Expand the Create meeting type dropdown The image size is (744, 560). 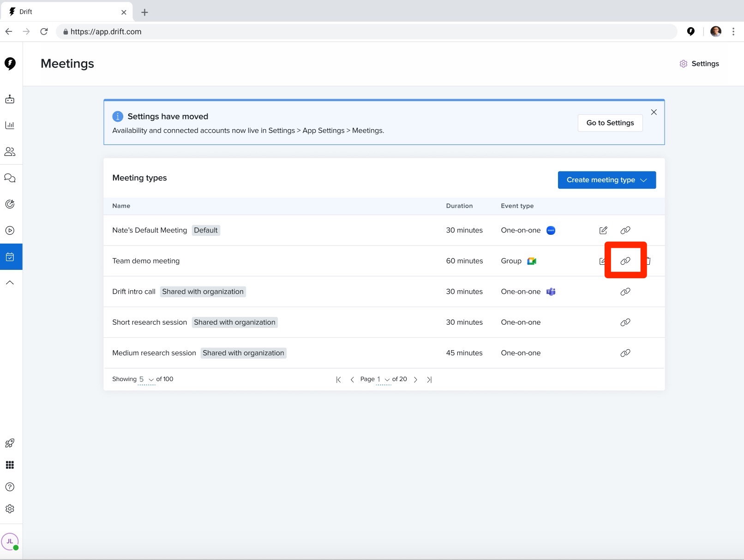[x=607, y=180]
